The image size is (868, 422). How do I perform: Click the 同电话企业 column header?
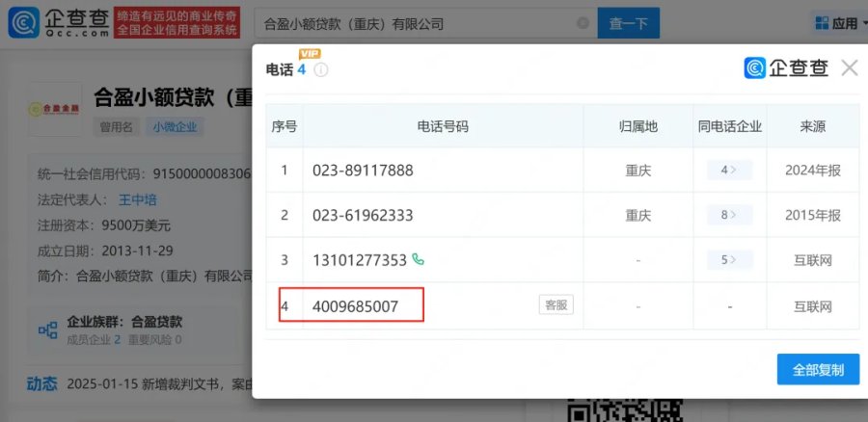pyautogui.click(x=730, y=126)
